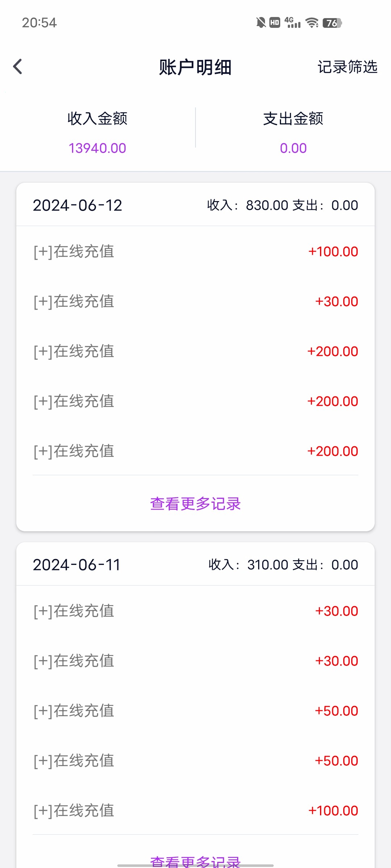Image resolution: width=391 pixels, height=868 pixels.
Task: Tap the battery level indicator
Action: point(332,23)
